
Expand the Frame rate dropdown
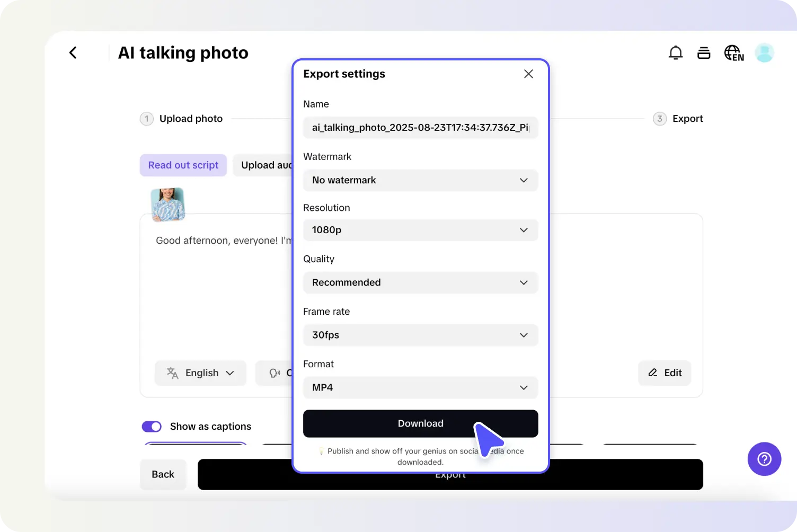pyautogui.click(x=420, y=335)
